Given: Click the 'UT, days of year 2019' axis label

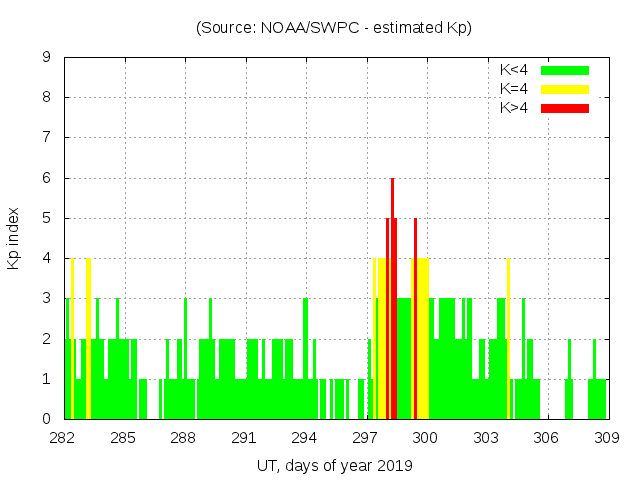Looking at the screenshot, I should 334,465.
